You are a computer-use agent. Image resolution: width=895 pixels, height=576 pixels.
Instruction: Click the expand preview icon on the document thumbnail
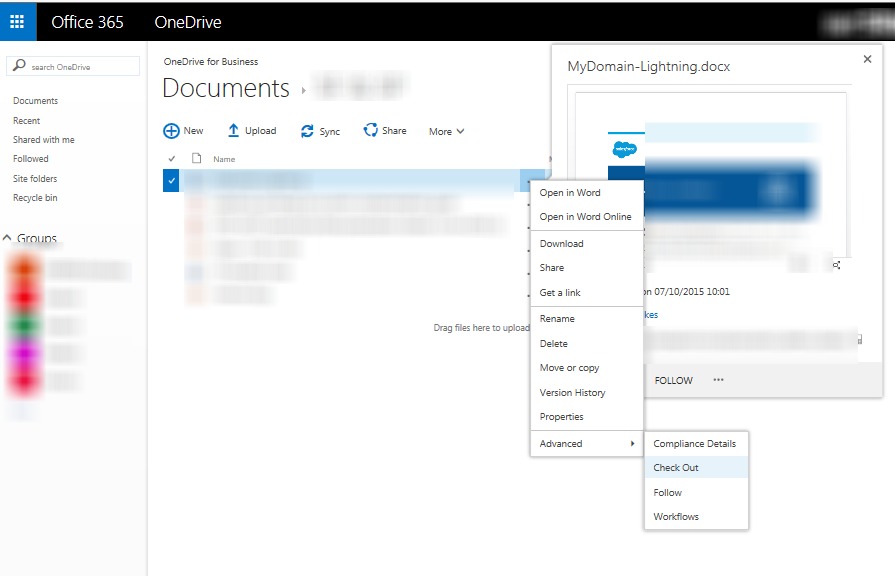click(837, 265)
